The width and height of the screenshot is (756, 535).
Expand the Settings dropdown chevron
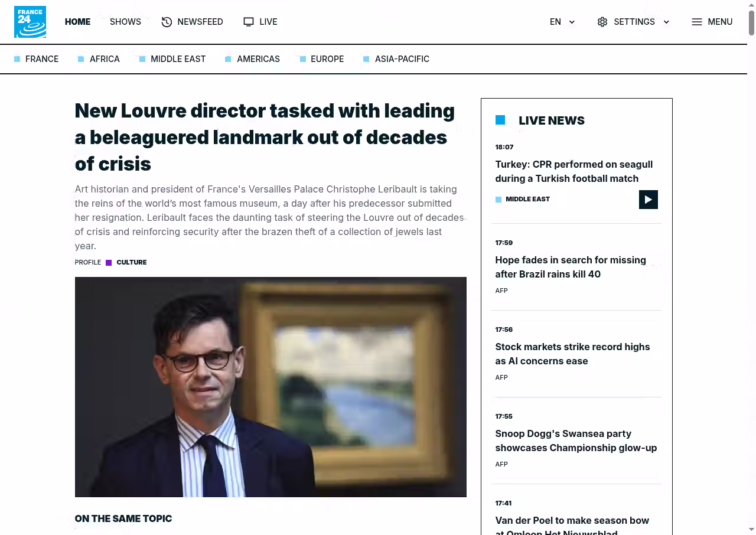click(666, 22)
